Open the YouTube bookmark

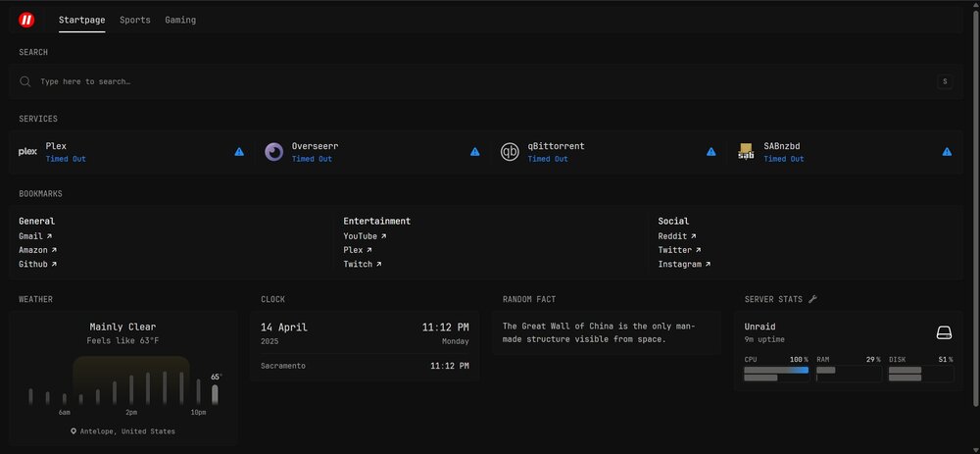[365, 236]
